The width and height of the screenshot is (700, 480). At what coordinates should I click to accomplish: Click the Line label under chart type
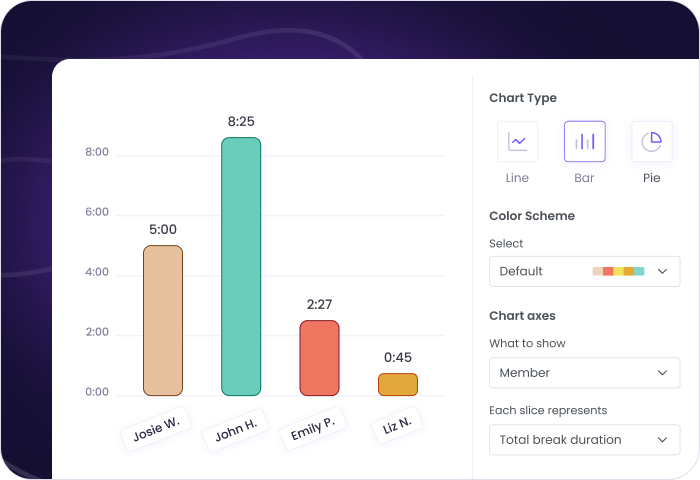point(517,178)
